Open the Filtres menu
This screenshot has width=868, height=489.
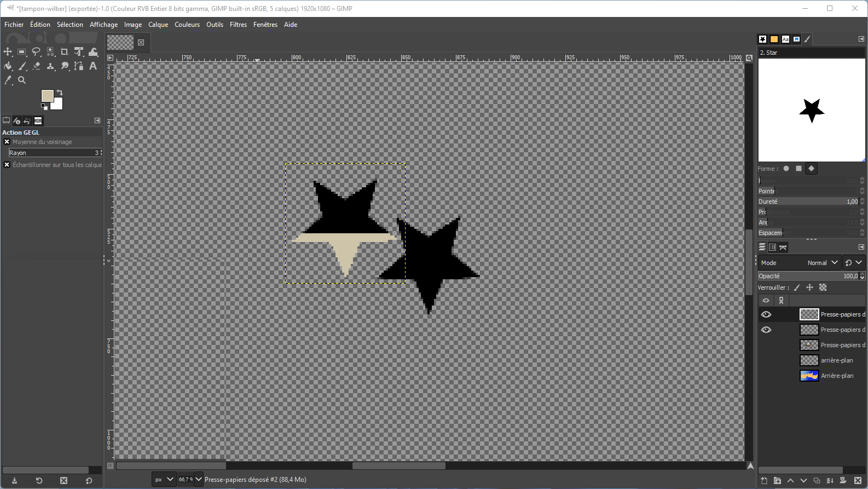tap(238, 25)
